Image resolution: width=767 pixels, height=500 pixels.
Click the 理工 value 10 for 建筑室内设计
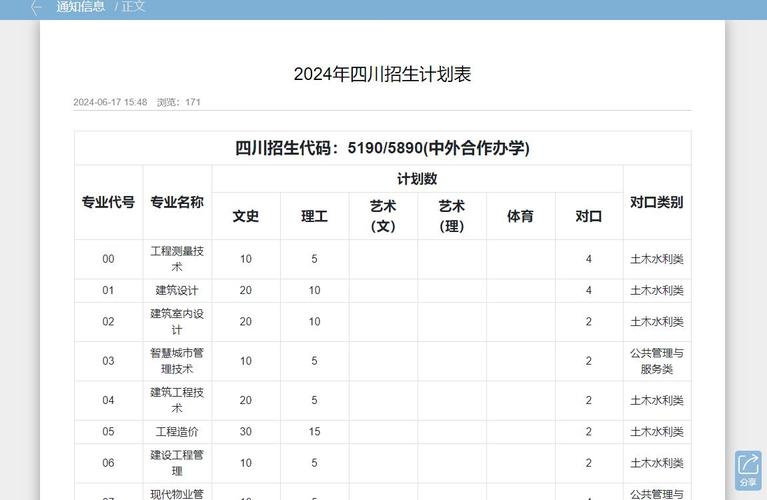pos(314,321)
